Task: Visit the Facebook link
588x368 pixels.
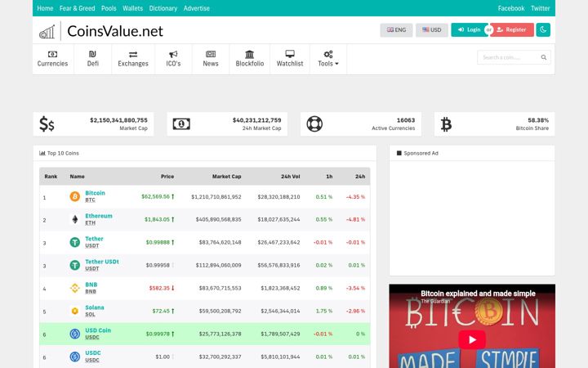Action: 511,8
